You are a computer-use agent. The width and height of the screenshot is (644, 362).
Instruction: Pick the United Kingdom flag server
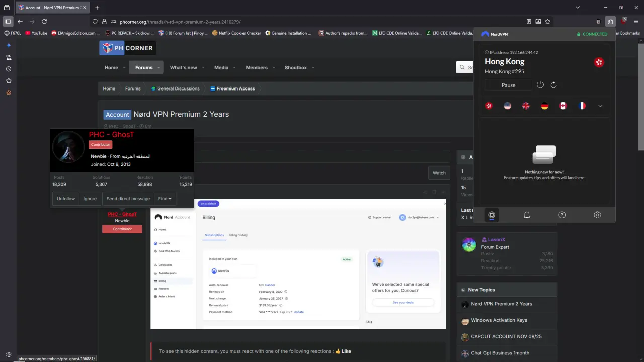[526, 106]
